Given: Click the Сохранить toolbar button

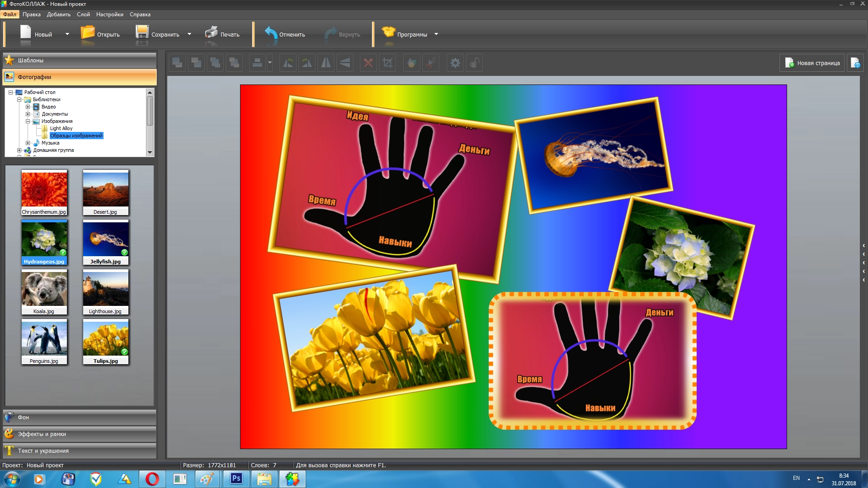Looking at the screenshot, I should click(x=158, y=34).
